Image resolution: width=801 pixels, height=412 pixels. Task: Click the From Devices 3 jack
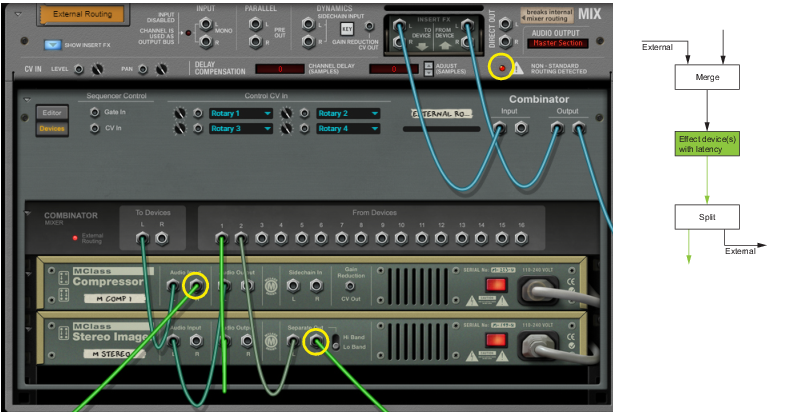point(262,238)
